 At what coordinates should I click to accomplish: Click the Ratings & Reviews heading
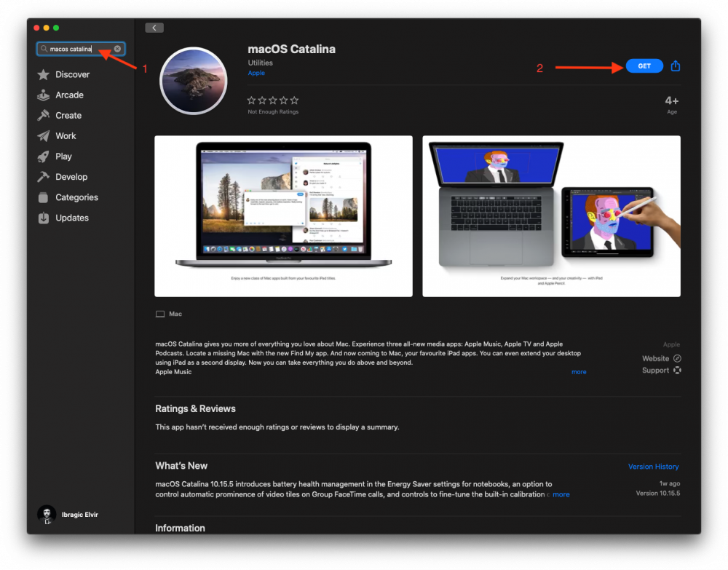(x=195, y=408)
